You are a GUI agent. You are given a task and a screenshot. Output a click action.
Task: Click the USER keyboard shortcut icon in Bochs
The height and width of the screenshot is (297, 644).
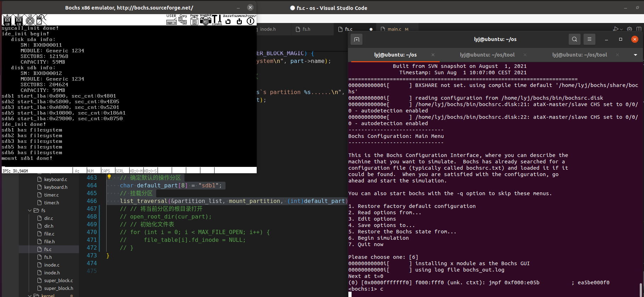click(x=171, y=20)
